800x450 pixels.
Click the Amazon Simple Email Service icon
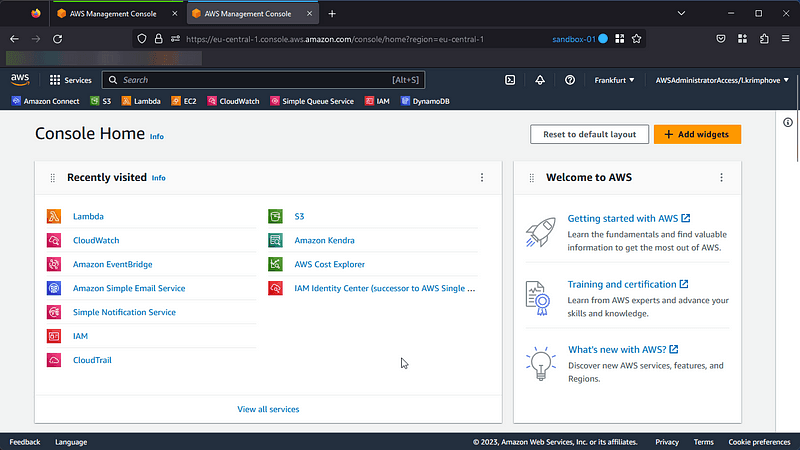click(54, 288)
